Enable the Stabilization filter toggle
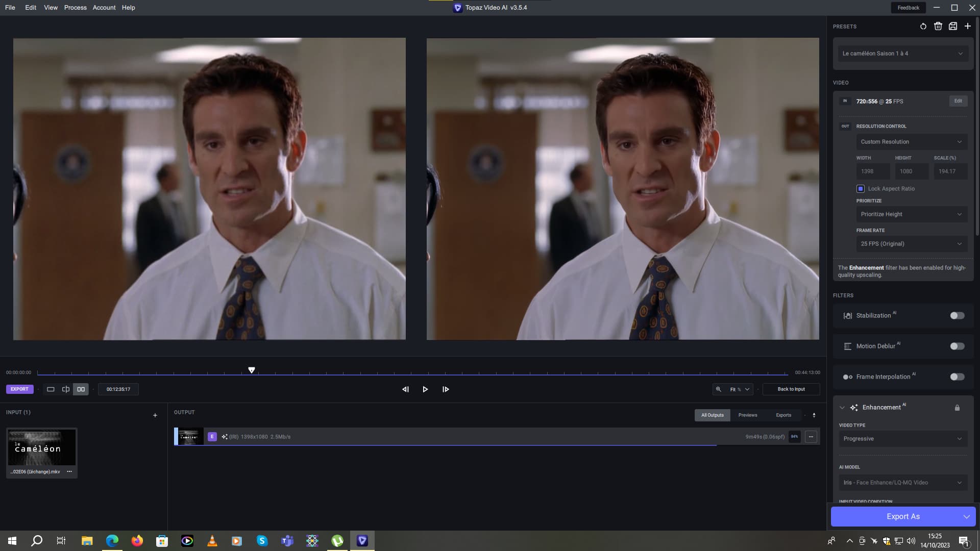Image resolution: width=980 pixels, height=551 pixels. point(957,316)
